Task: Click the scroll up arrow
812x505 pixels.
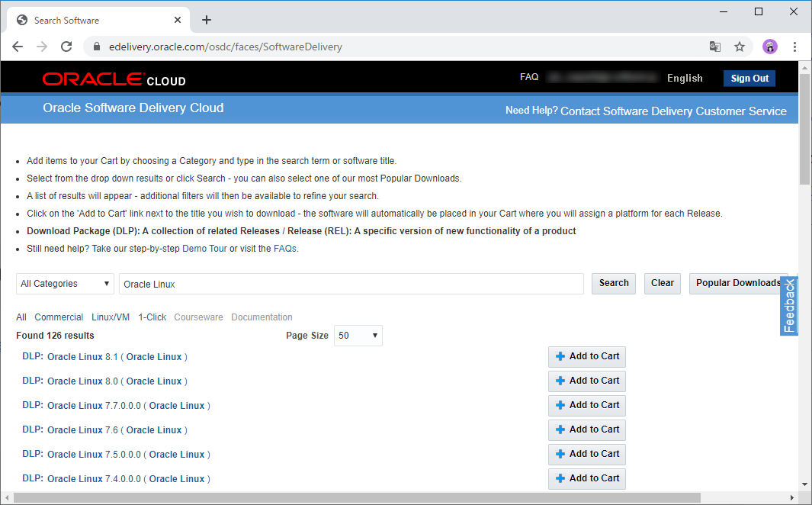Action: click(804, 67)
